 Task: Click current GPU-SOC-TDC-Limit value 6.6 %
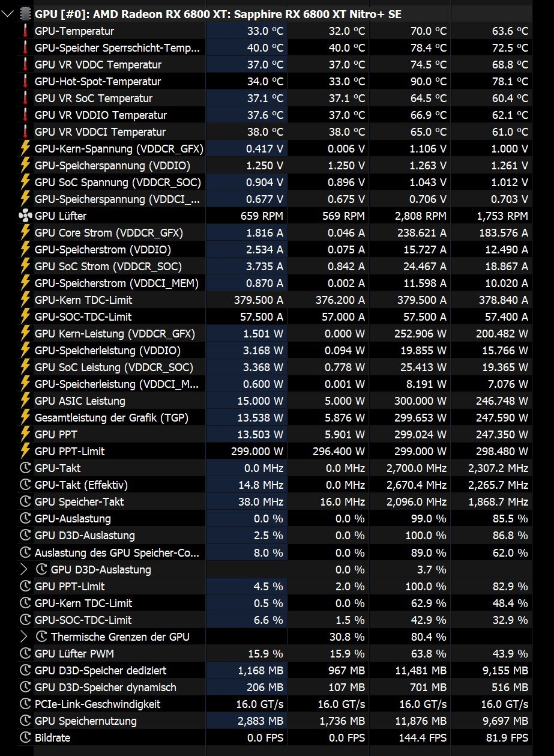click(x=268, y=620)
